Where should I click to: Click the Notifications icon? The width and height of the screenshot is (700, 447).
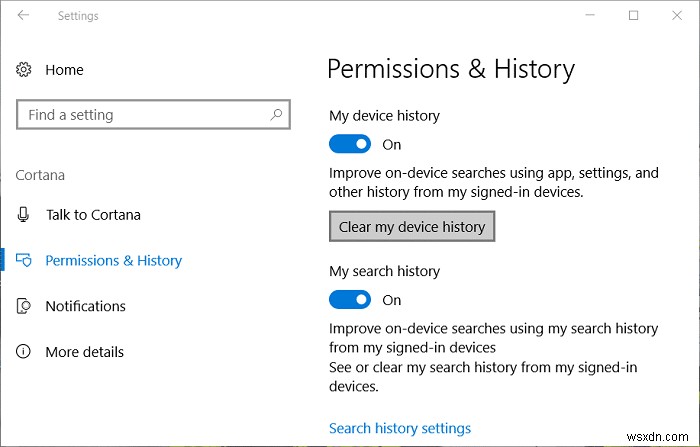(24, 306)
